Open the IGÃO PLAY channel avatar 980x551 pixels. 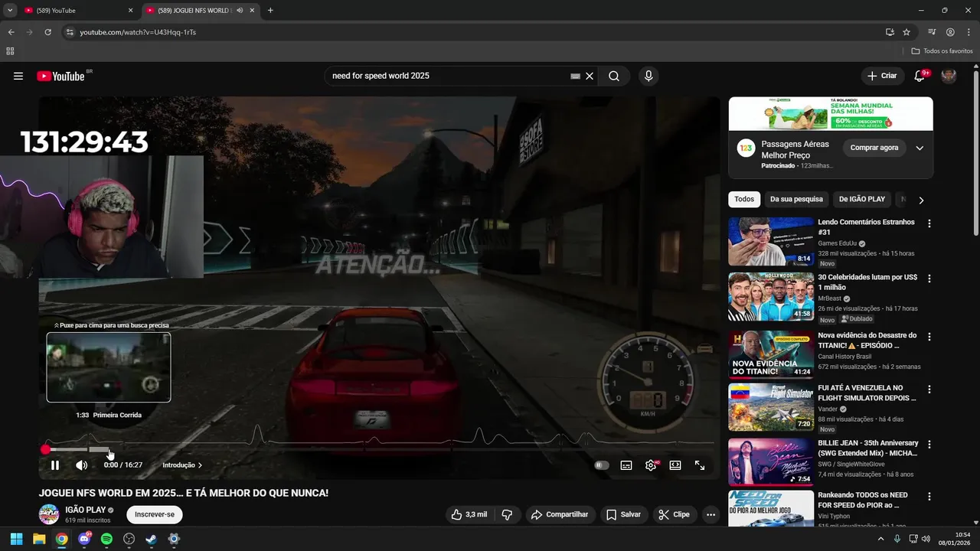(x=49, y=514)
